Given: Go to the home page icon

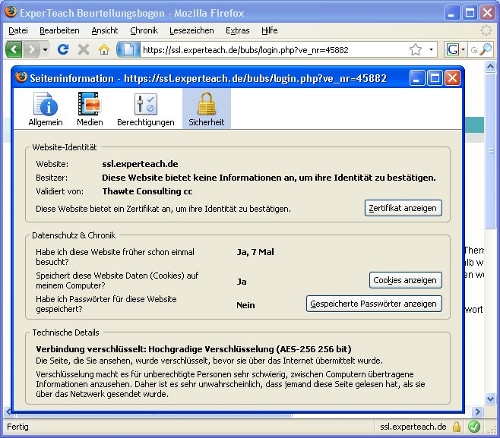Looking at the screenshot, I should [x=104, y=50].
